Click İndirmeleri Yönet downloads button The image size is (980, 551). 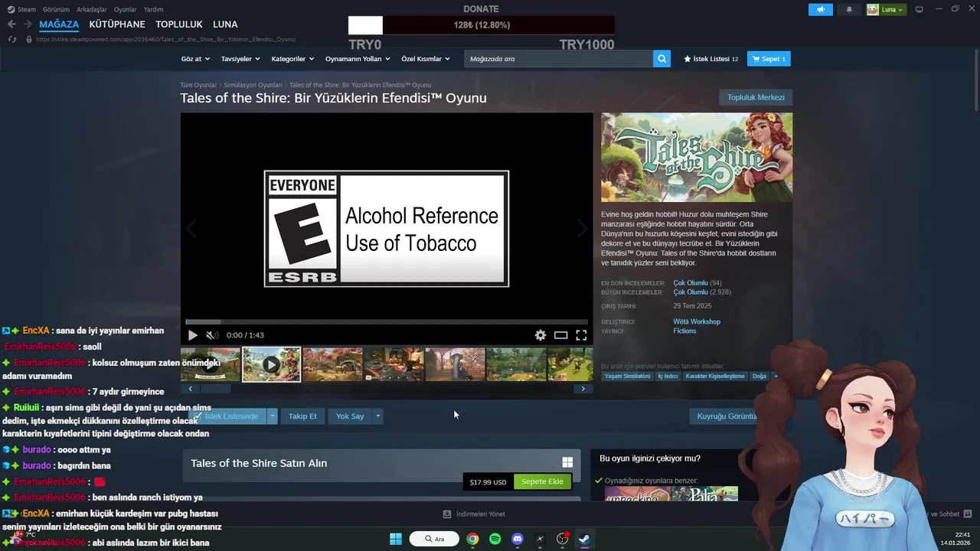pos(474,514)
